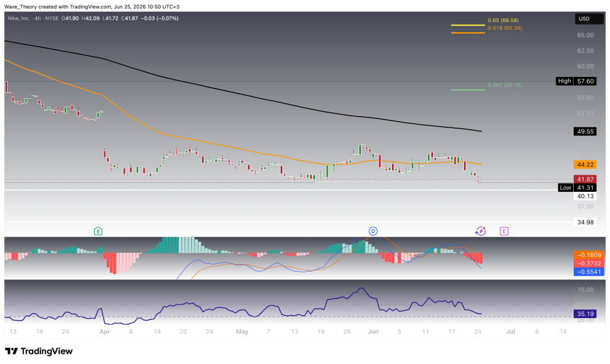Click the RSI value 35.19 label

coord(585,314)
